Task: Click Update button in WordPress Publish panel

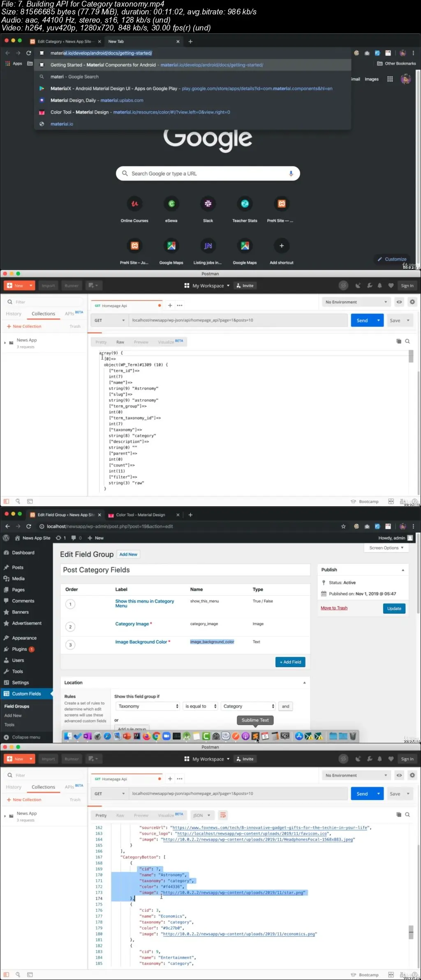Action: pyautogui.click(x=394, y=608)
